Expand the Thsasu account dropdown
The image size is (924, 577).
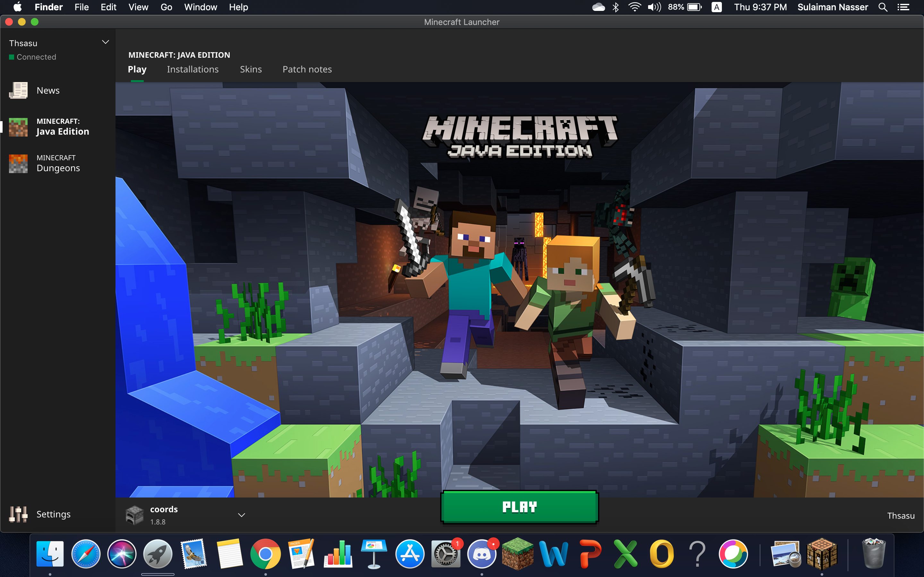pos(105,42)
